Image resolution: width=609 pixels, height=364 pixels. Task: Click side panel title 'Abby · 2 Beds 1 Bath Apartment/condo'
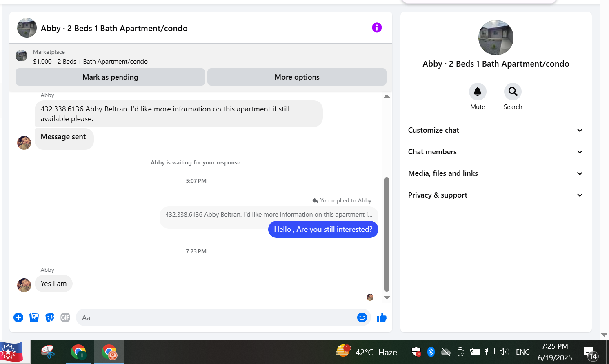click(496, 64)
